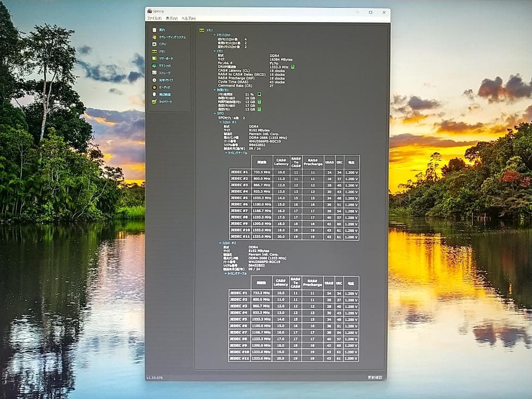Toggle the memory usage 21% tray indicator
Screen dimensions: 532x399
259,94
